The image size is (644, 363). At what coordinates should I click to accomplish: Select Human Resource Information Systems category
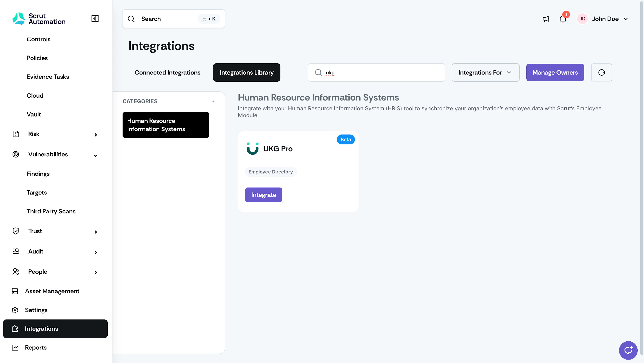click(x=166, y=125)
